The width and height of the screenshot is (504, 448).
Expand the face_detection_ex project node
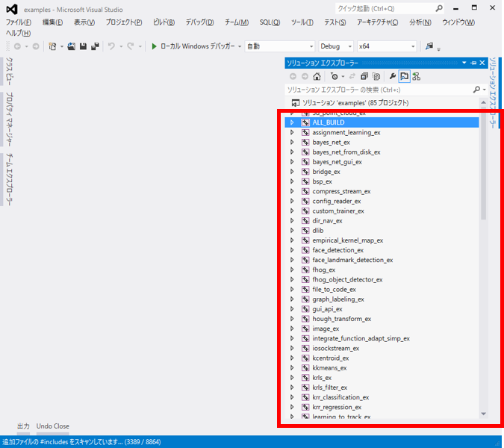(x=292, y=250)
